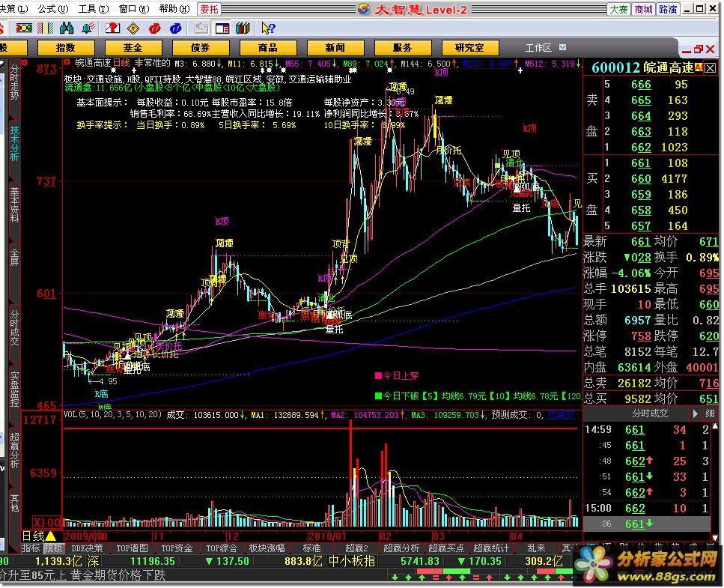
Task: Open the books library icon
Action: [243, 28]
